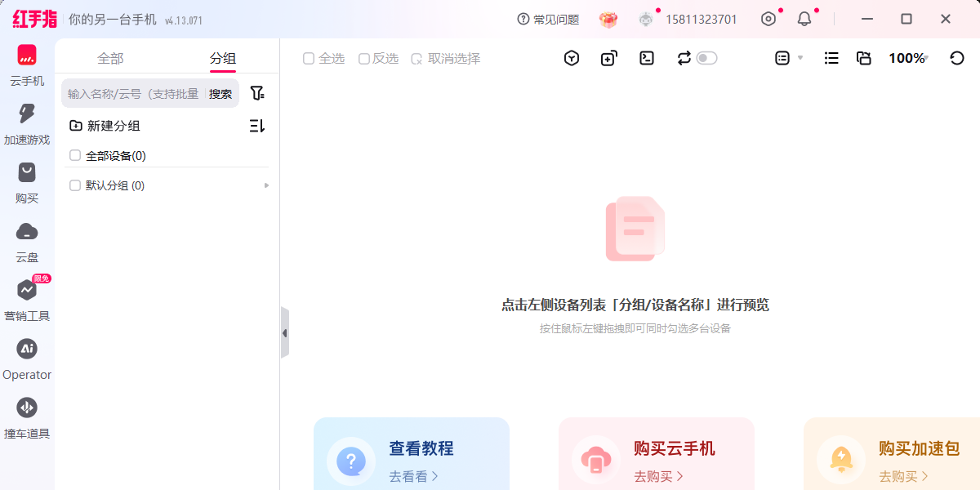This screenshot has width=980, height=490.
Task: Switch to the 分组 tab
Action: click(x=223, y=58)
